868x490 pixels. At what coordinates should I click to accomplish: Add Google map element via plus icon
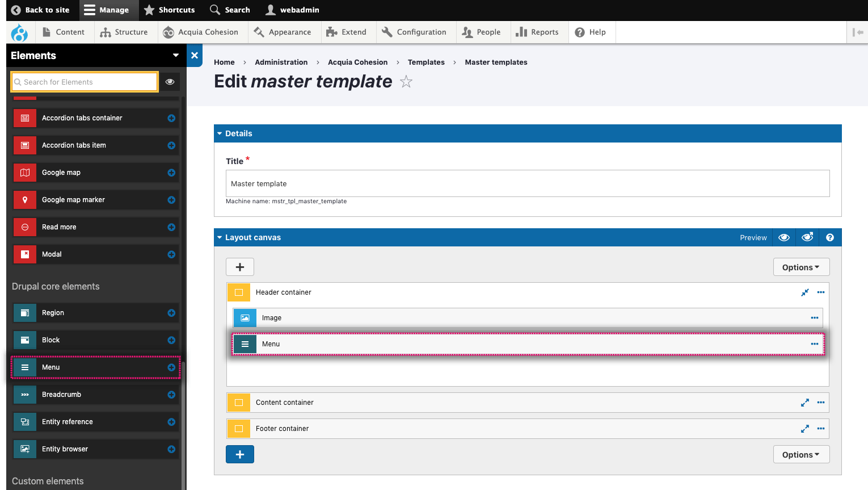coord(171,173)
